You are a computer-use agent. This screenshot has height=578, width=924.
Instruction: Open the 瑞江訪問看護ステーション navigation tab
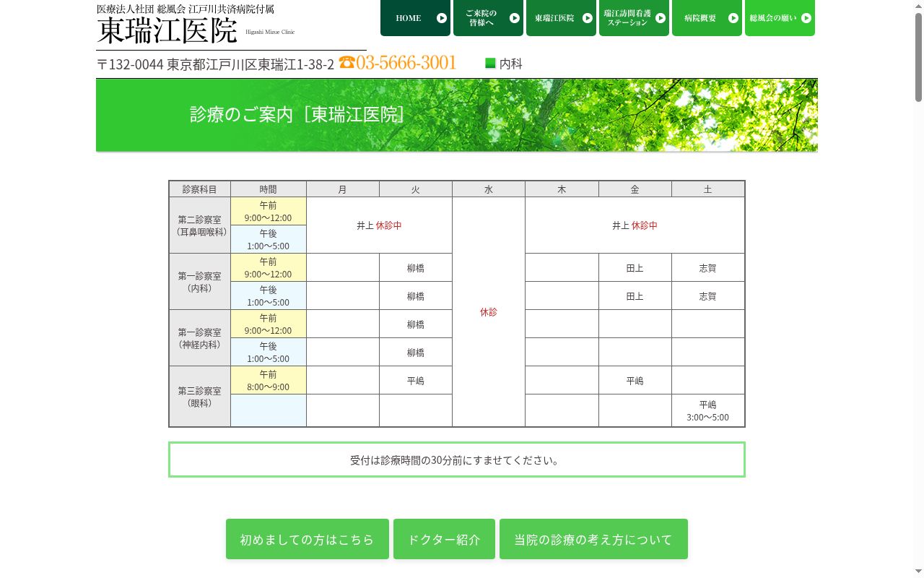pos(634,18)
